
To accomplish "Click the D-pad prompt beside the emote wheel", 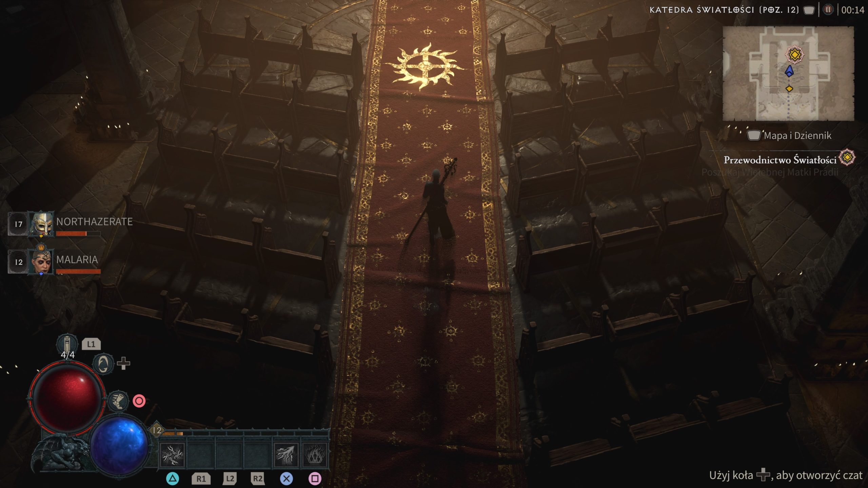I will [123, 364].
